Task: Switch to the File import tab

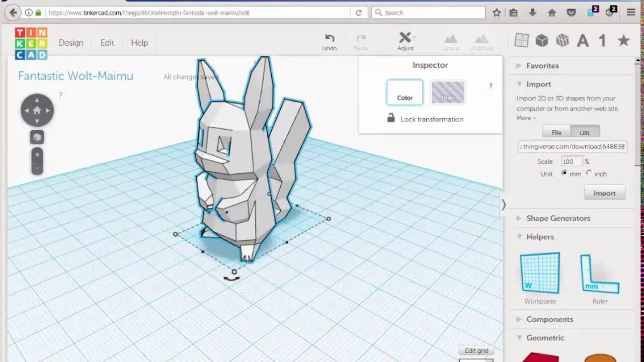Action: coord(556,132)
